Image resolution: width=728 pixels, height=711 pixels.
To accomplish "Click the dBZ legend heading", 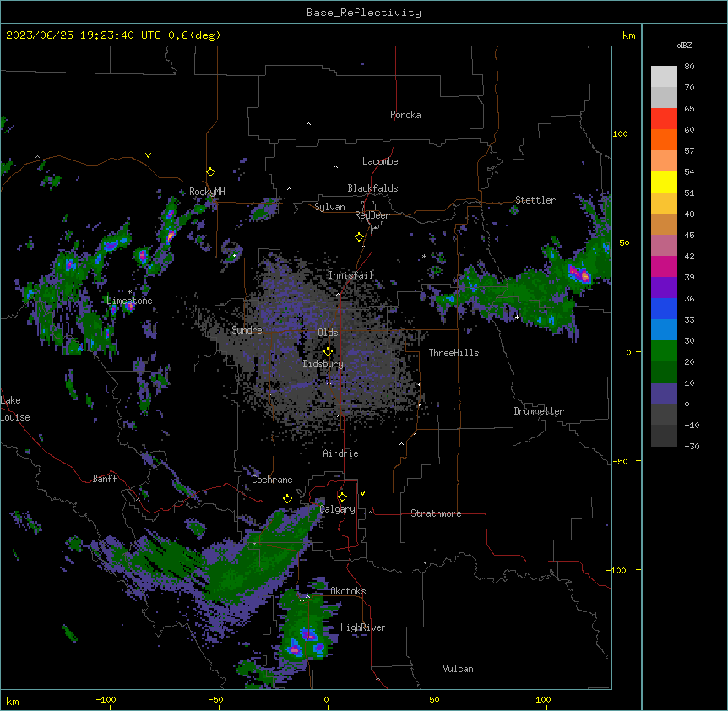I will [x=684, y=46].
